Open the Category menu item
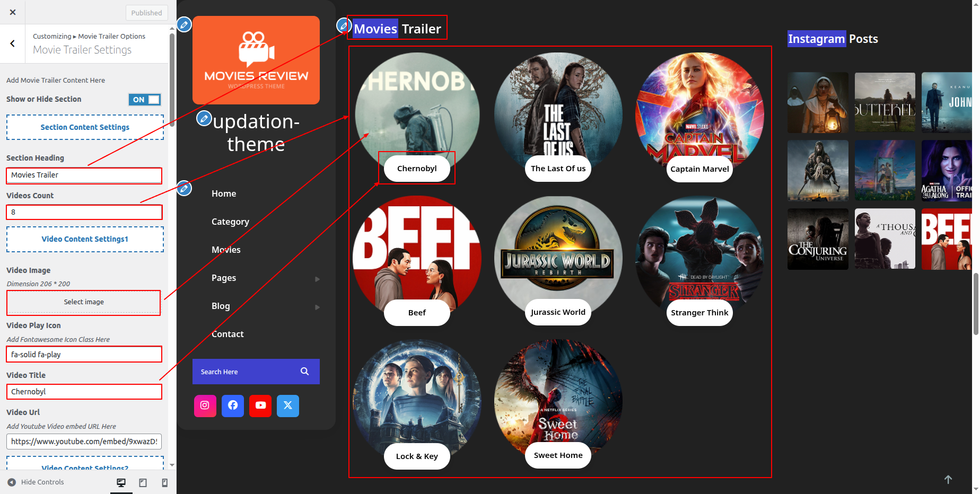 [230, 222]
